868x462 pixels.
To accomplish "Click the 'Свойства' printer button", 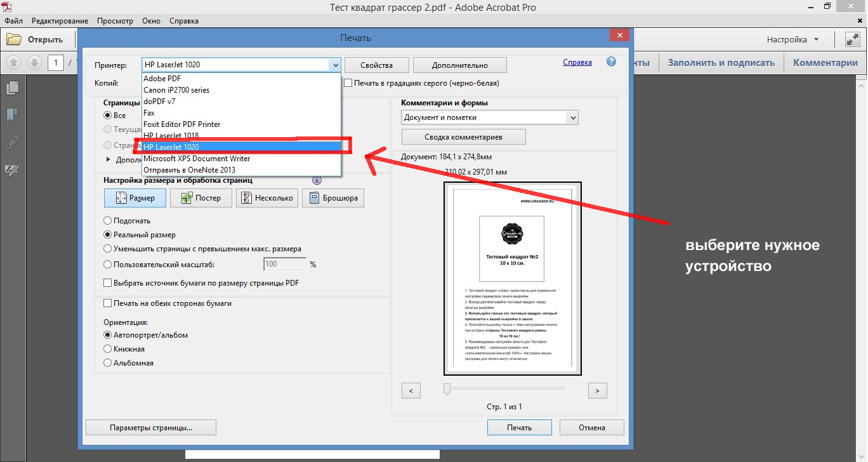I will pyautogui.click(x=376, y=65).
